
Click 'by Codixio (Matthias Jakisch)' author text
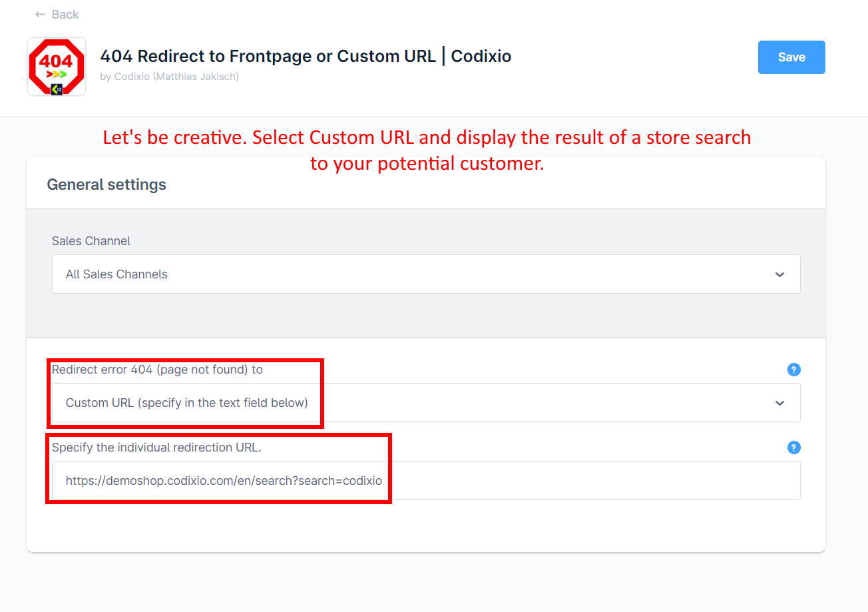pyautogui.click(x=169, y=77)
